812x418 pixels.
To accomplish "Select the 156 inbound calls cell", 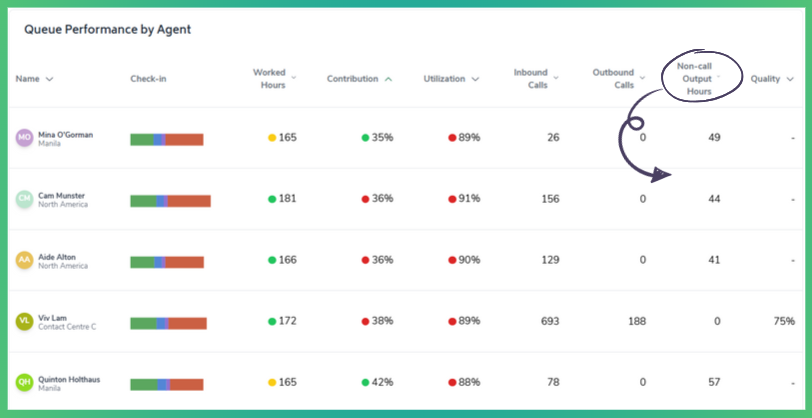I will (549, 199).
